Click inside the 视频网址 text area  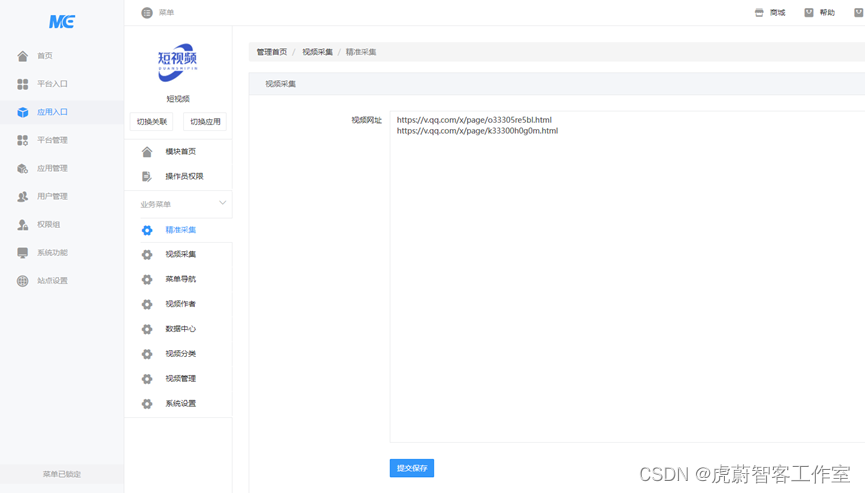click(x=627, y=277)
